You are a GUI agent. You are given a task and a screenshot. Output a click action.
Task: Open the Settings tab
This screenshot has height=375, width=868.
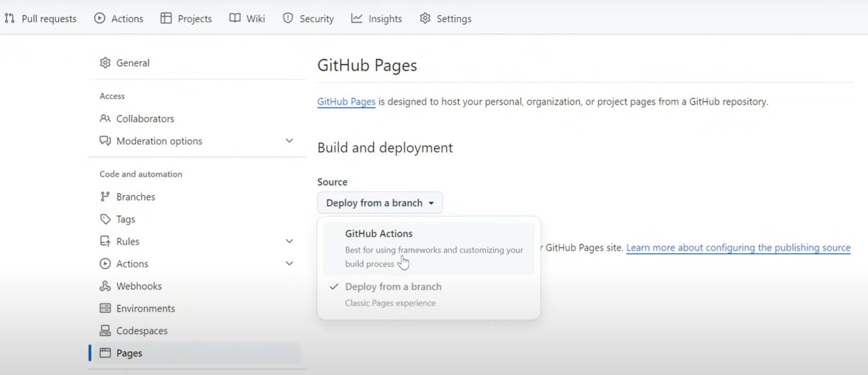tap(446, 19)
